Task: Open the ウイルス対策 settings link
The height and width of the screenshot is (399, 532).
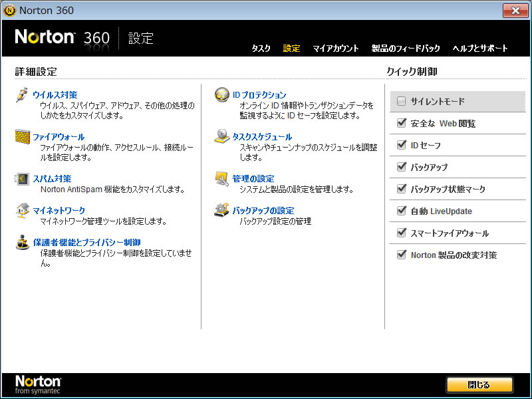Action: point(55,95)
